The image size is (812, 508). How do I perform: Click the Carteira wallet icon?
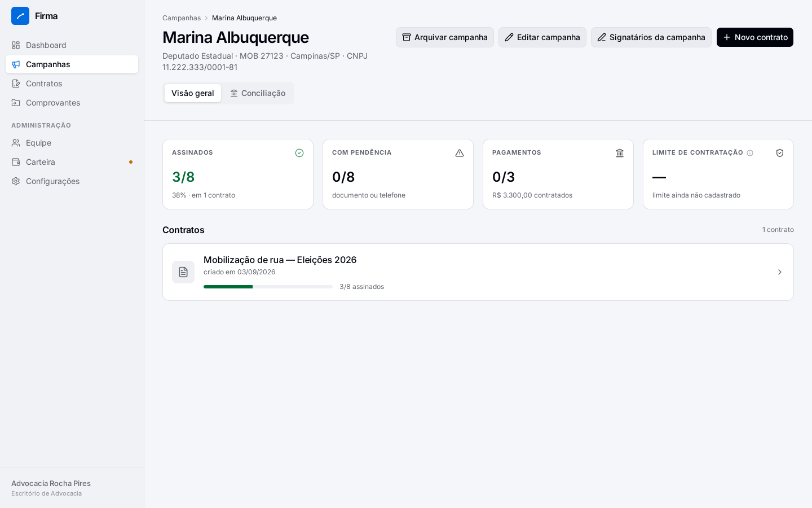(16, 162)
